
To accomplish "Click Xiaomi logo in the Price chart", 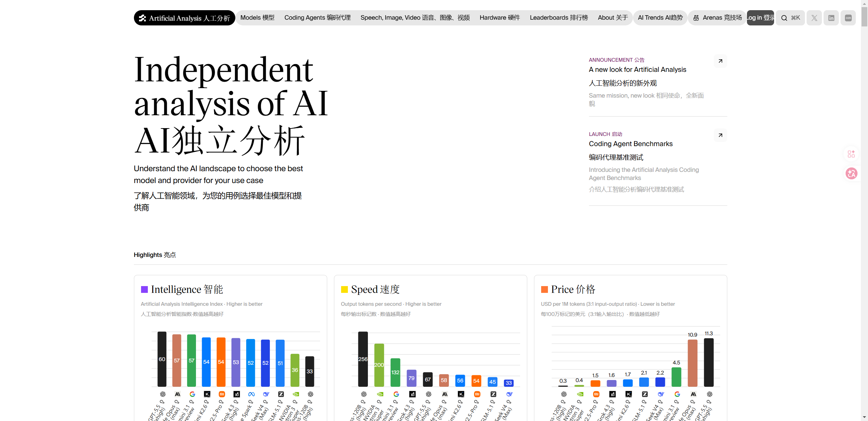I will pyautogui.click(x=596, y=394).
